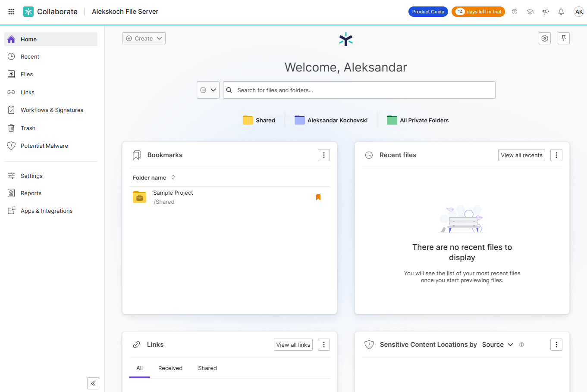Open Reports in the sidebar

(x=51, y=193)
